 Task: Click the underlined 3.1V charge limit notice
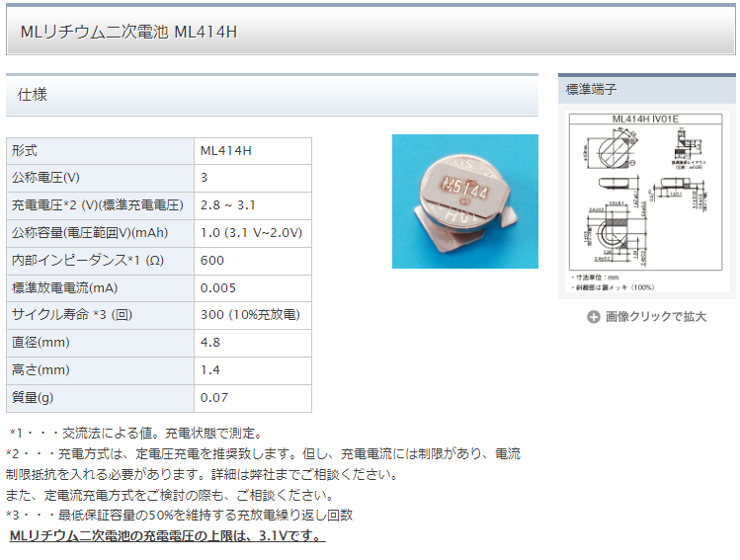168,536
